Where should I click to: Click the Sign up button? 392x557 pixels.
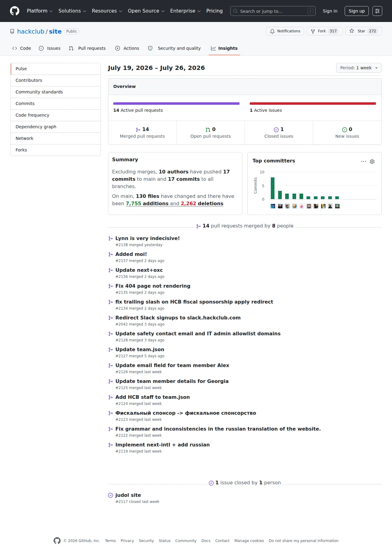click(x=357, y=11)
